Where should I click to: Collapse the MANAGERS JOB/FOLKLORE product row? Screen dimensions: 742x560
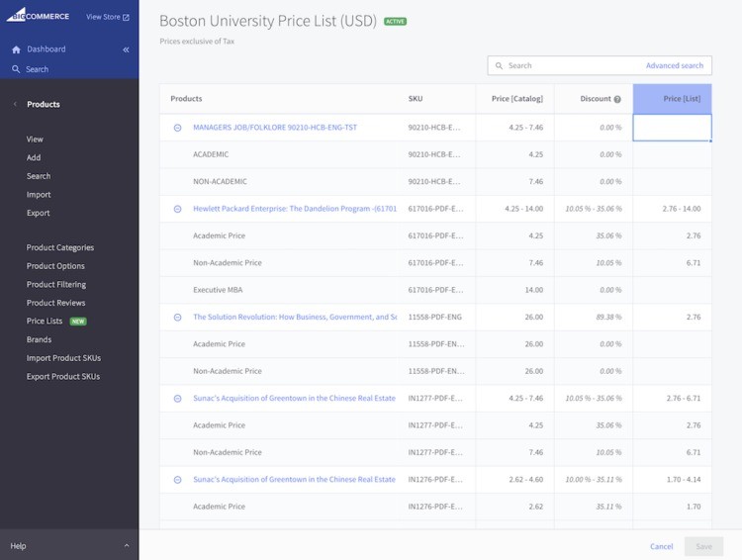(178, 128)
